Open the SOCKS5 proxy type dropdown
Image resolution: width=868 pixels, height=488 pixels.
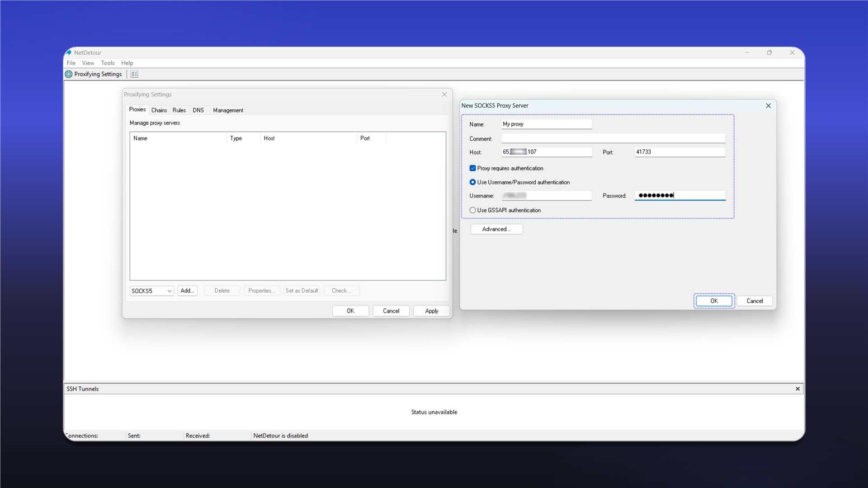pyautogui.click(x=151, y=291)
